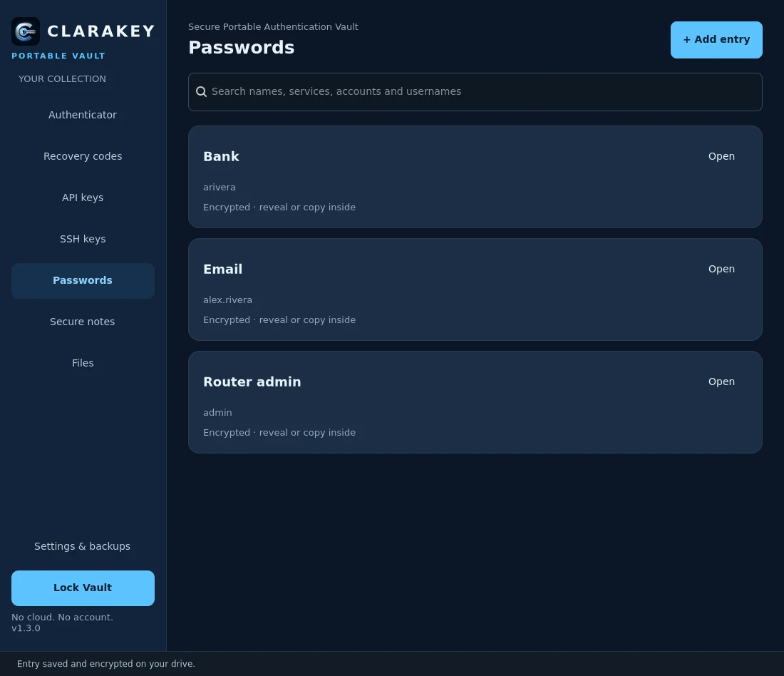
Task: Open Secure notes
Action: 83,322
